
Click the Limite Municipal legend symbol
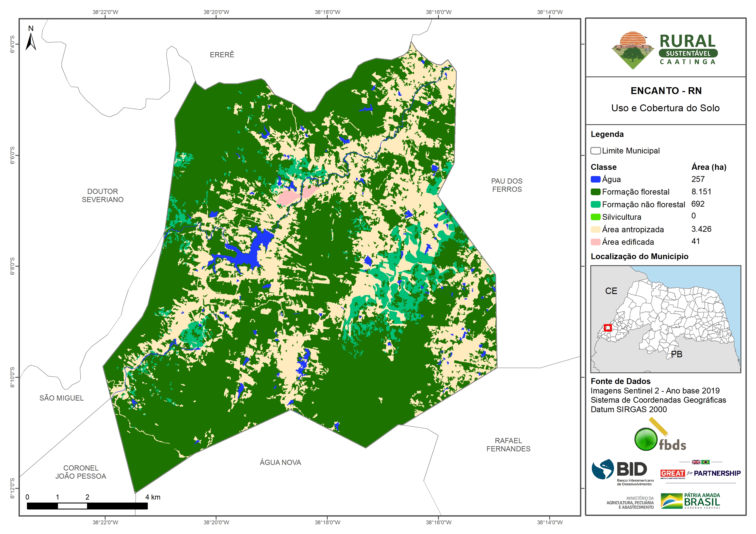(x=595, y=151)
